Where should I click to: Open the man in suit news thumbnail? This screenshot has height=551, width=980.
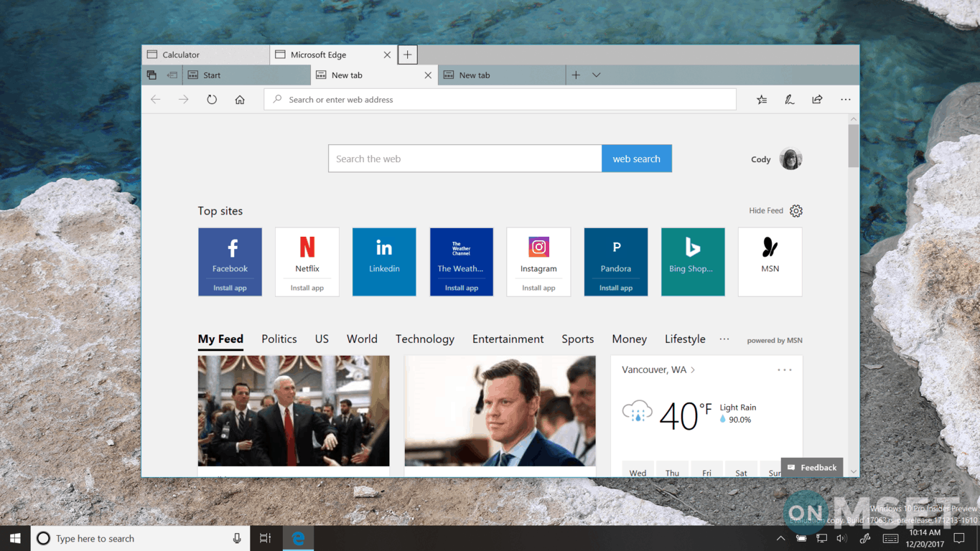[x=500, y=411]
